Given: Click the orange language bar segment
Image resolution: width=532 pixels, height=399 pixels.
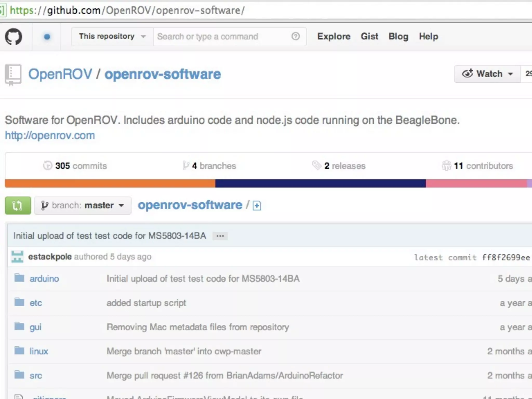Looking at the screenshot, I should (x=110, y=183).
